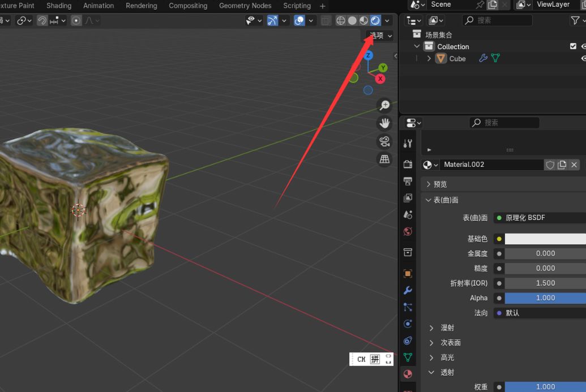Open Render properties camera-back icon
Image resolution: width=586 pixels, height=392 pixels.
[x=407, y=164]
